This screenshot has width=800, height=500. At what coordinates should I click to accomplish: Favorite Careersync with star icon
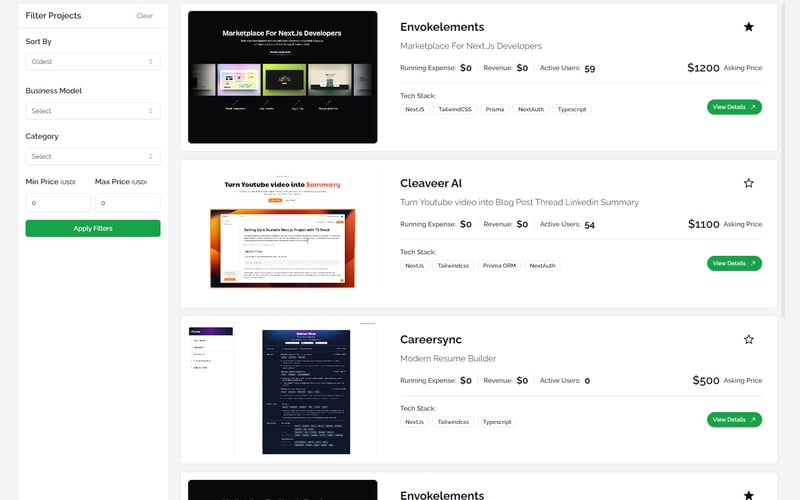pyautogui.click(x=748, y=339)
